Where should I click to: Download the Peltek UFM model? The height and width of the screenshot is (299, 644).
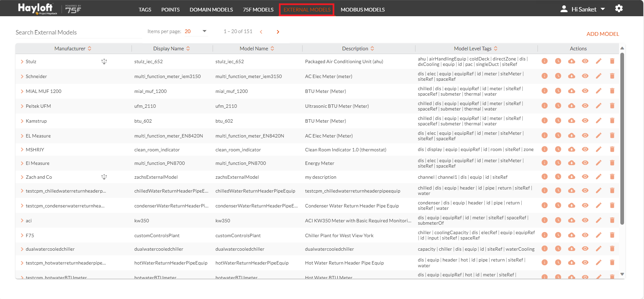571,106
